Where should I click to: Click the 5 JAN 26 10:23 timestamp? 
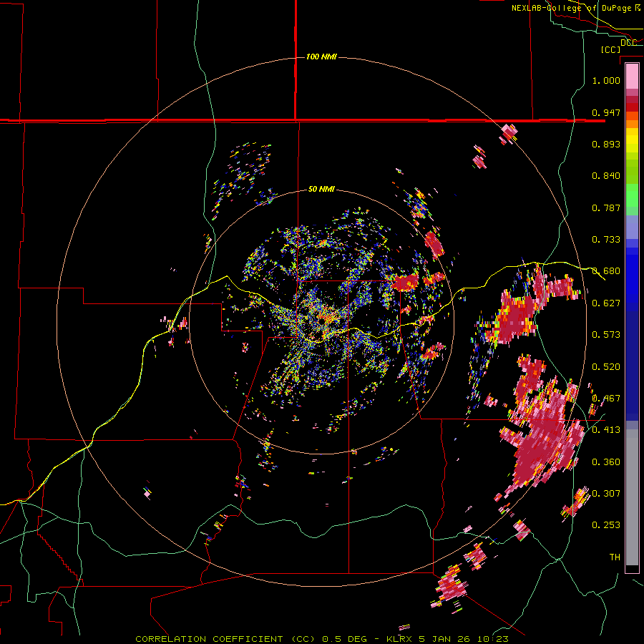[x=464, y=639]
